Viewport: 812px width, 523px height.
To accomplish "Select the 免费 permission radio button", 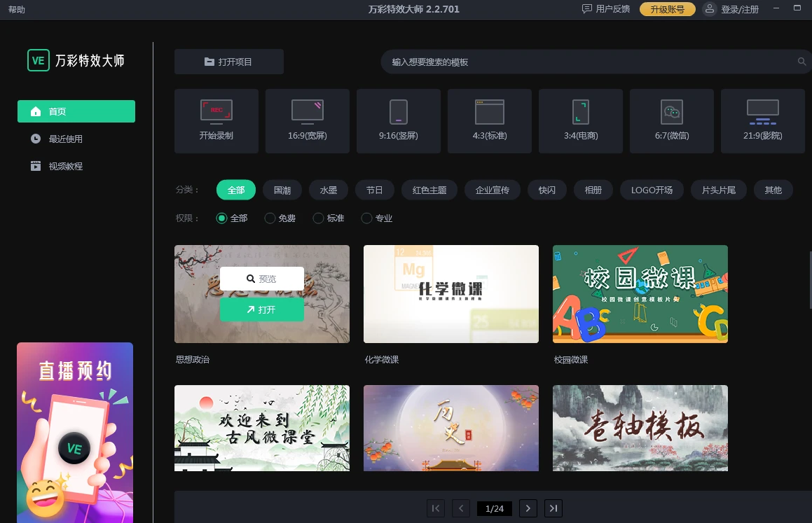I will click(270, 218).
